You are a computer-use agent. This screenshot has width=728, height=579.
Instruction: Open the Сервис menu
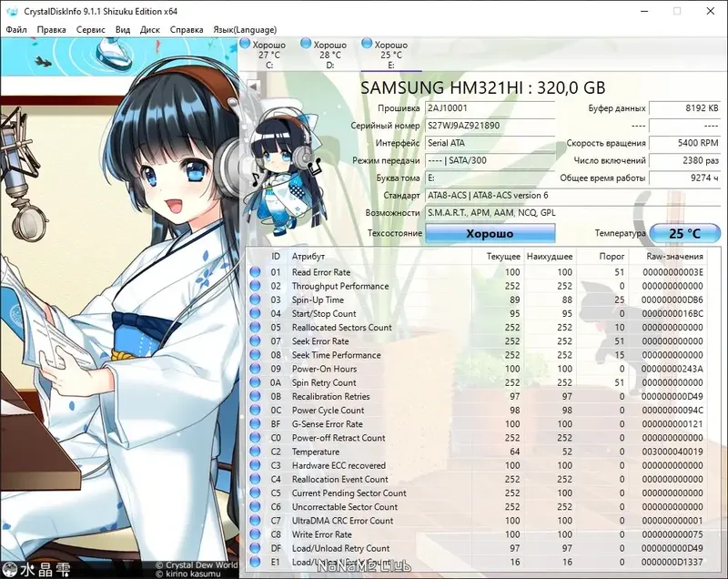click(90, 30)
